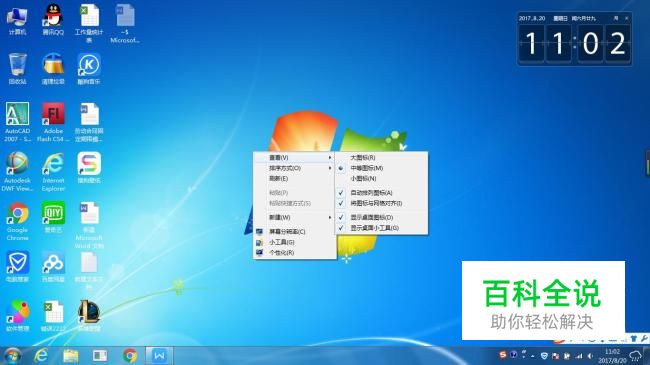Open network signal tray icon
The height and width of the screenshot is (365, 650).
(579, 356)
